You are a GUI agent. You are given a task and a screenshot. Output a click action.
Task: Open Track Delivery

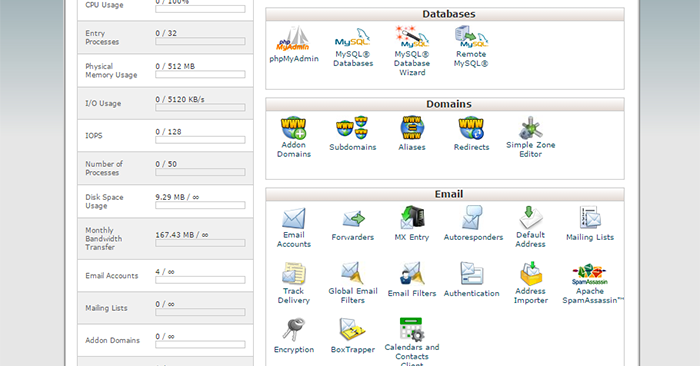click(294, 283)
